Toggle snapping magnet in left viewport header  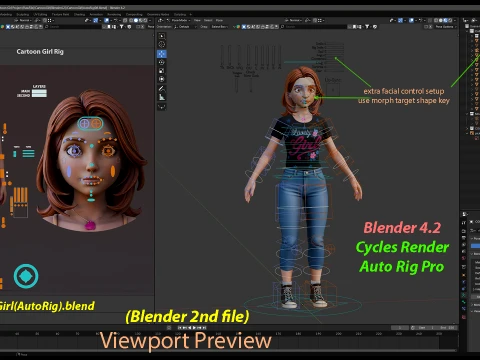pyautogui.click(x=36, y=20)
